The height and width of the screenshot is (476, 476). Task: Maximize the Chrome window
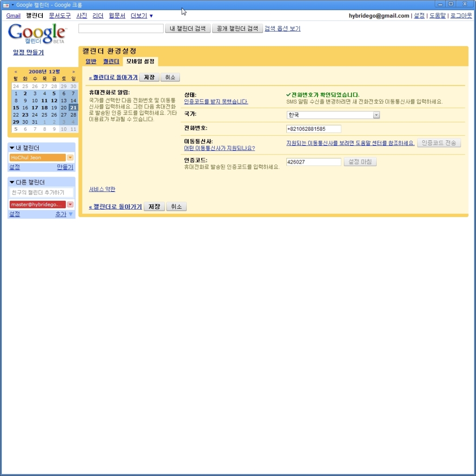(451, 4)
